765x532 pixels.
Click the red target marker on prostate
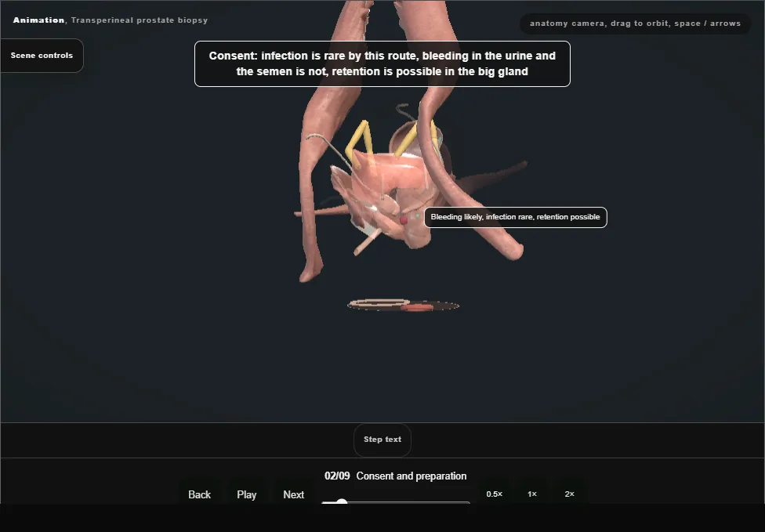(404, 220)
